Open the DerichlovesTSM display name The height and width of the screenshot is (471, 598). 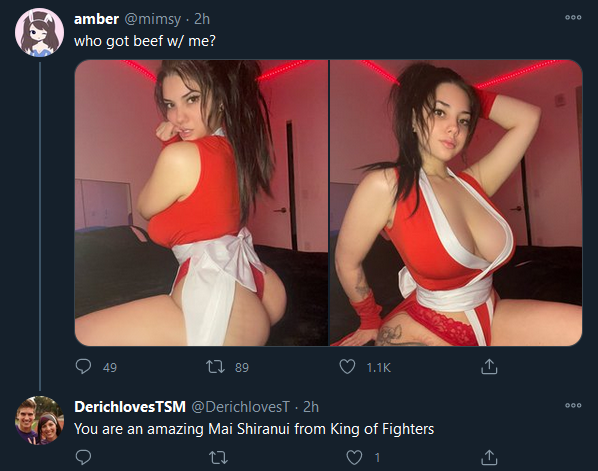pyautogui.click(x=130, y=407)
